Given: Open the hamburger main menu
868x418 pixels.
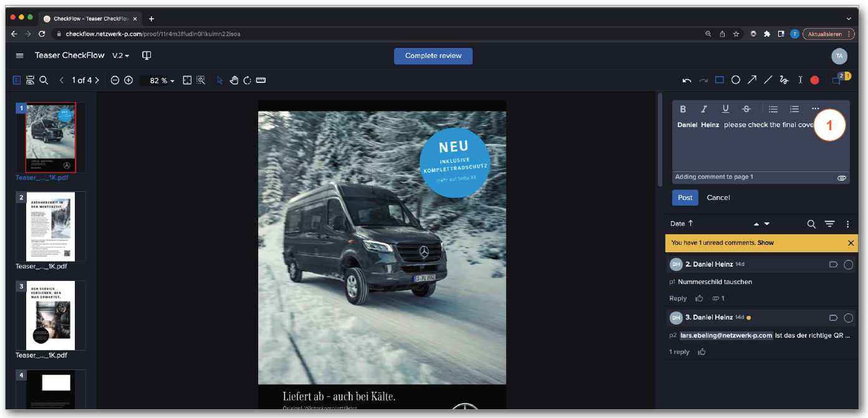Looking at the screenshot, I should 19,55.
